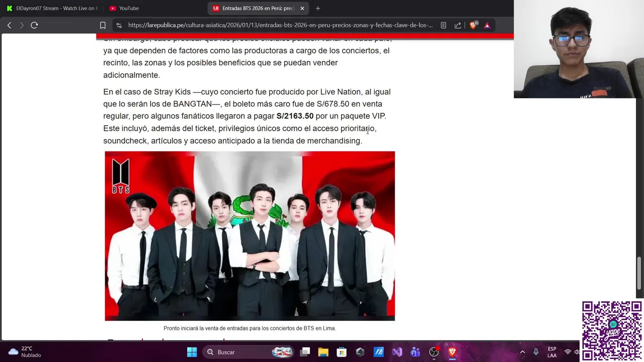
Task: Switch ESP LAA keyboard language
Action: pos(552,352)
